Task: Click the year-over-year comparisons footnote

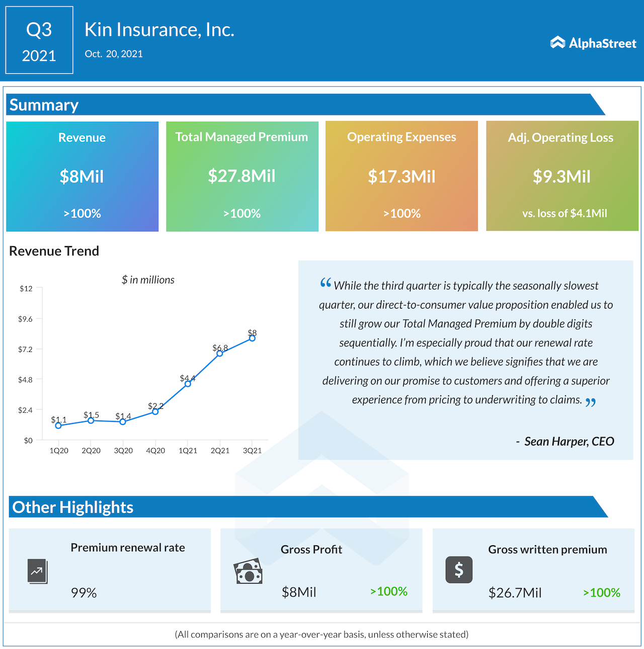Action: click(x=321, y=634)
